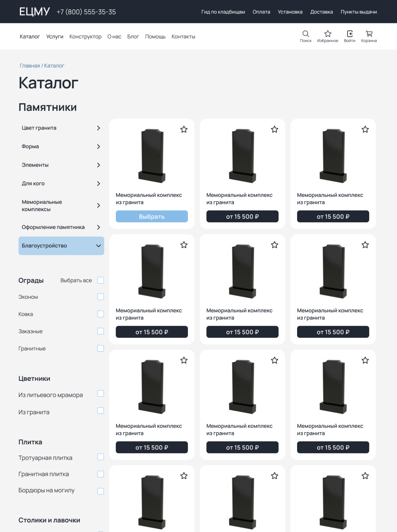The height and width of the screenshot is (532, 397).
Task: Collapse the Благоустройство section
Action: [x=61, y=246]
